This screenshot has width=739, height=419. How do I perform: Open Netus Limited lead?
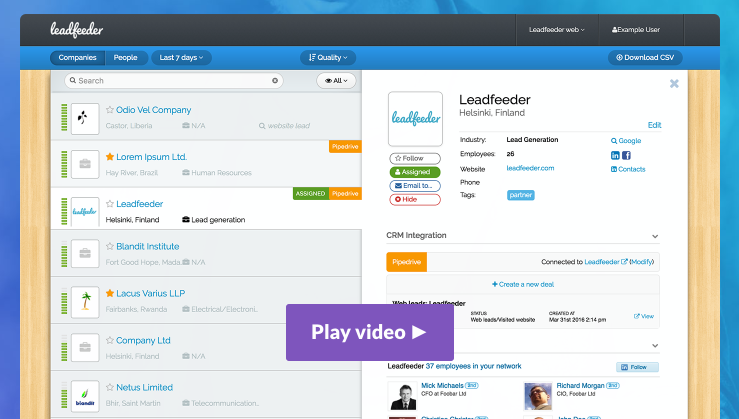144,387
